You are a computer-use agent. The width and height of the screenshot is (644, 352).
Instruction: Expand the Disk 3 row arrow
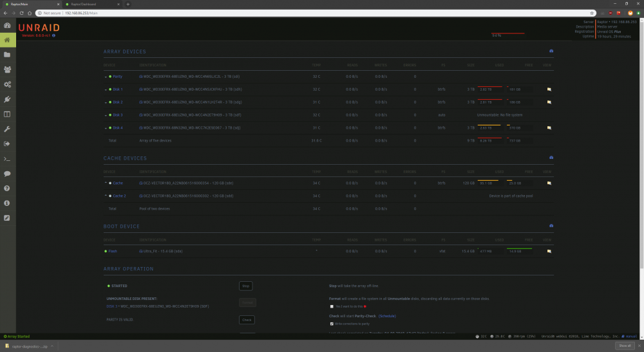[106, 115]
